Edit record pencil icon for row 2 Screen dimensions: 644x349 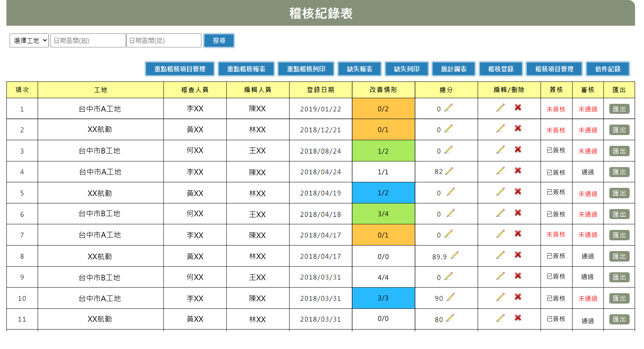pyautogui.click(x=500, y=128)
